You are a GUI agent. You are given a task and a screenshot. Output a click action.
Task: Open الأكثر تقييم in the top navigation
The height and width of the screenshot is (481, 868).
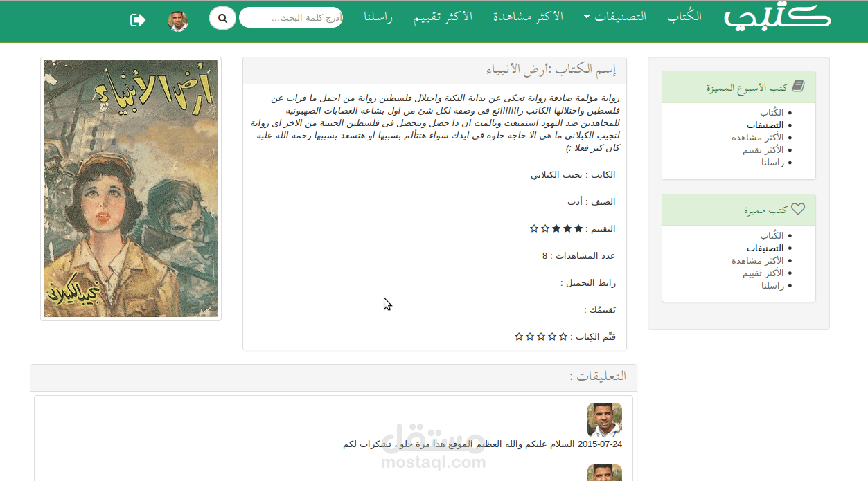[x=443, y=17]
